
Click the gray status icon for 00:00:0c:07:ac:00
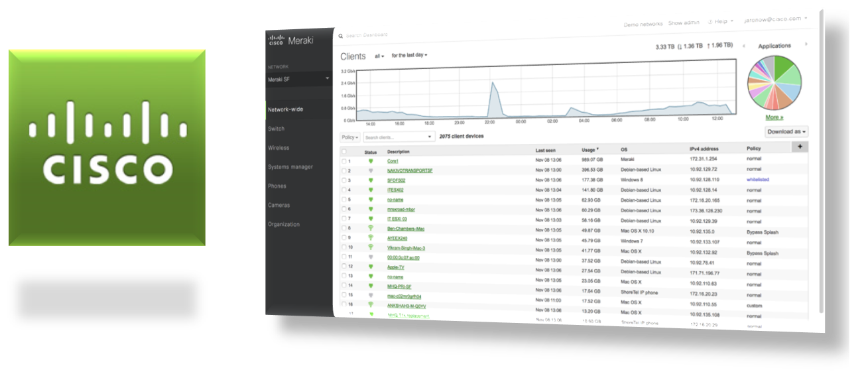point(371,257)
